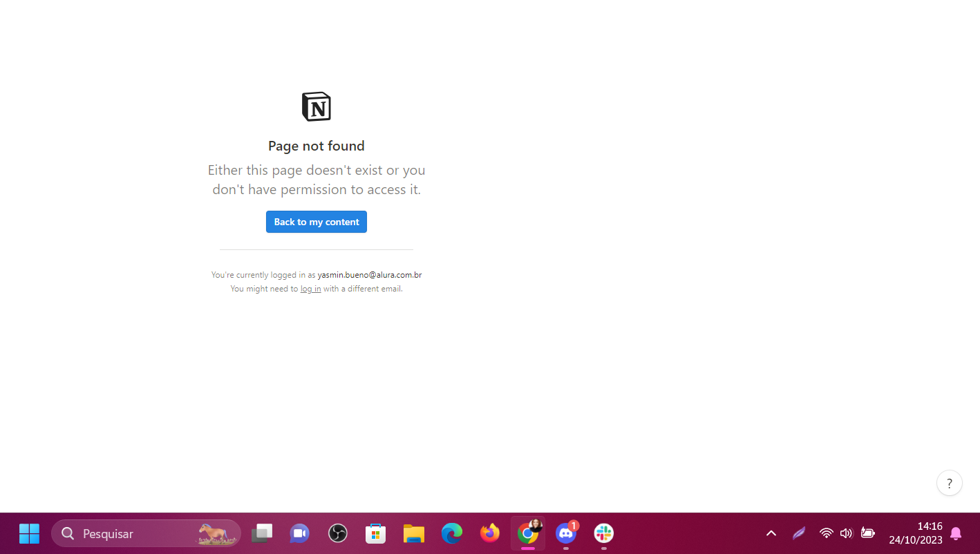
Task: Open the clock and date 14:16
Action: (x=916, y=533)
